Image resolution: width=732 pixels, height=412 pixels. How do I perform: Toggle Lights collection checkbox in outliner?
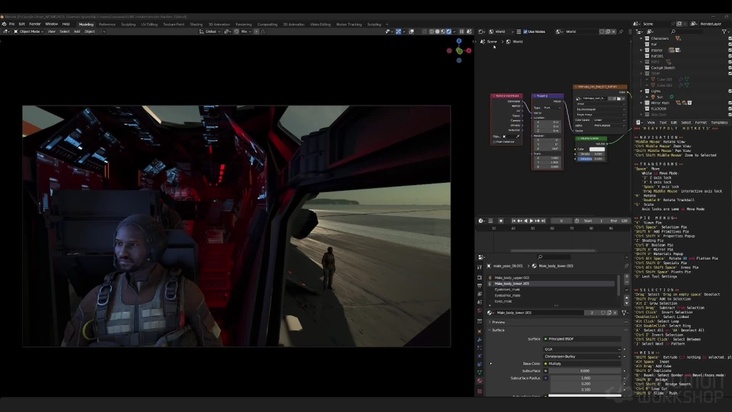pos(730,91)
